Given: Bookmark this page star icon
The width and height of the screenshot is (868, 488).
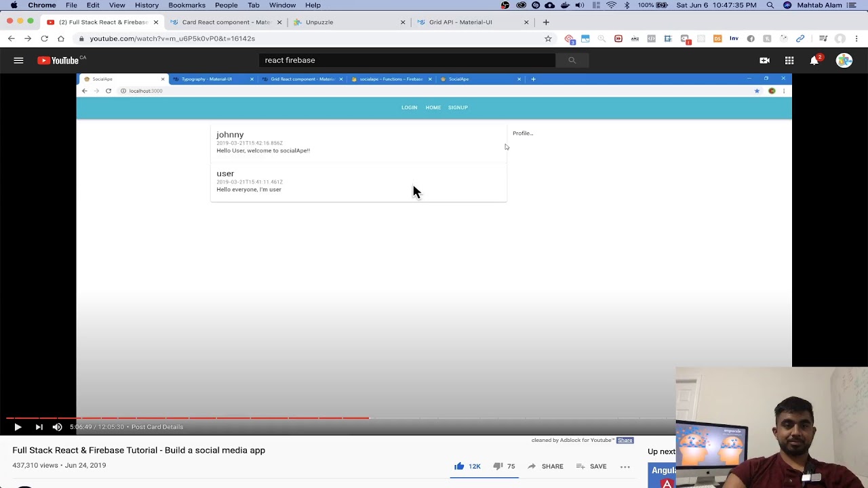Looking at the screenshot, I should tap(548, 39).
